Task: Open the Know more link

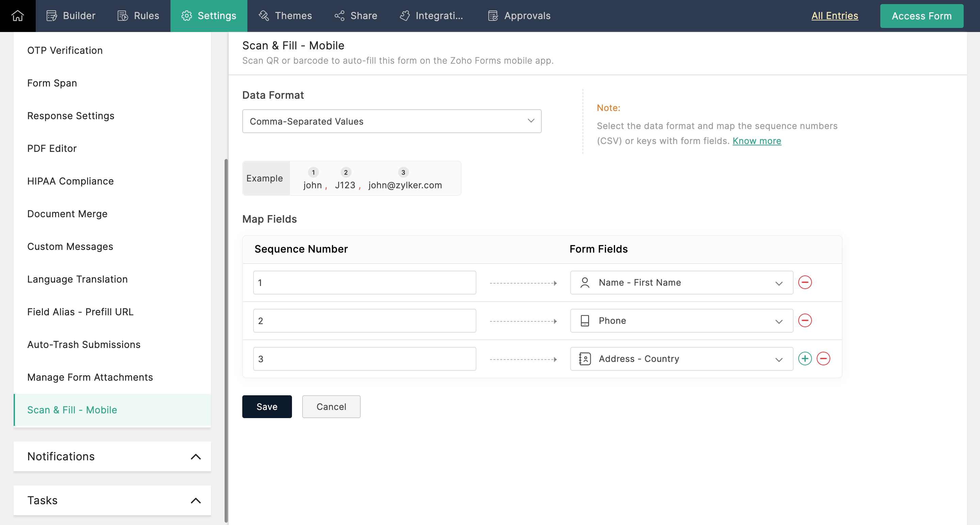Action: (756, 141)
